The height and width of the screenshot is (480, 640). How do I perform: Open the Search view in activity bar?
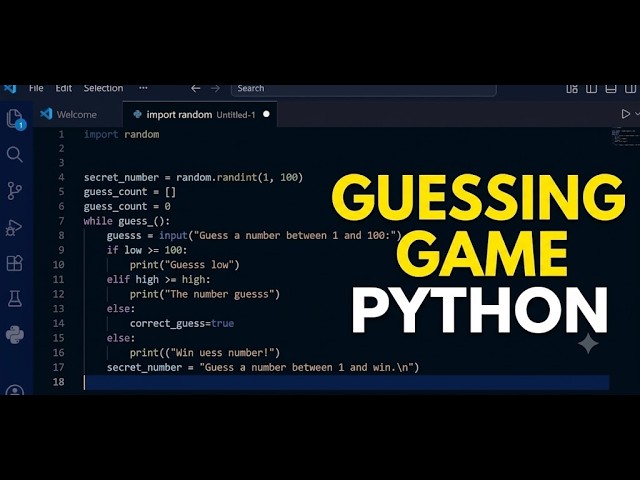tap(15, 155)
